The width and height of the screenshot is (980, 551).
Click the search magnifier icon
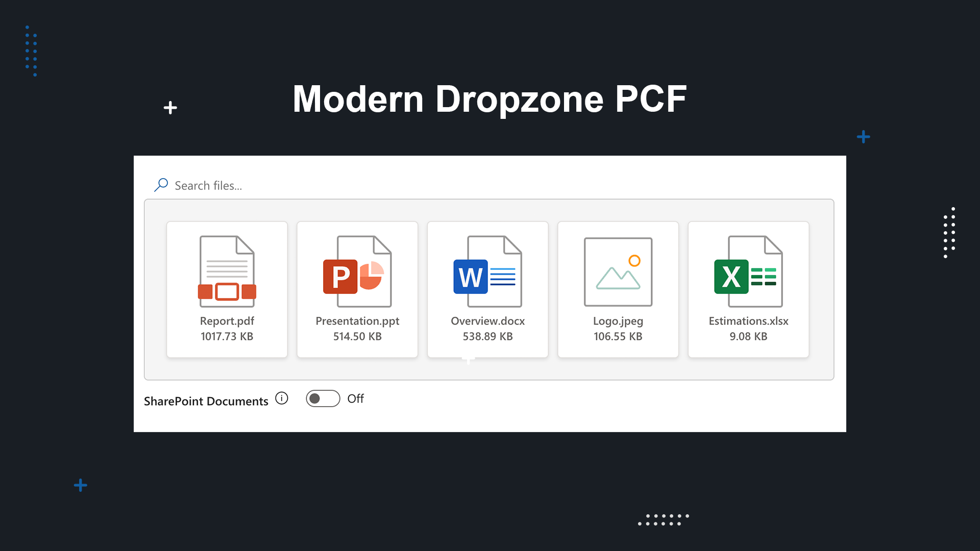point(161,185)
